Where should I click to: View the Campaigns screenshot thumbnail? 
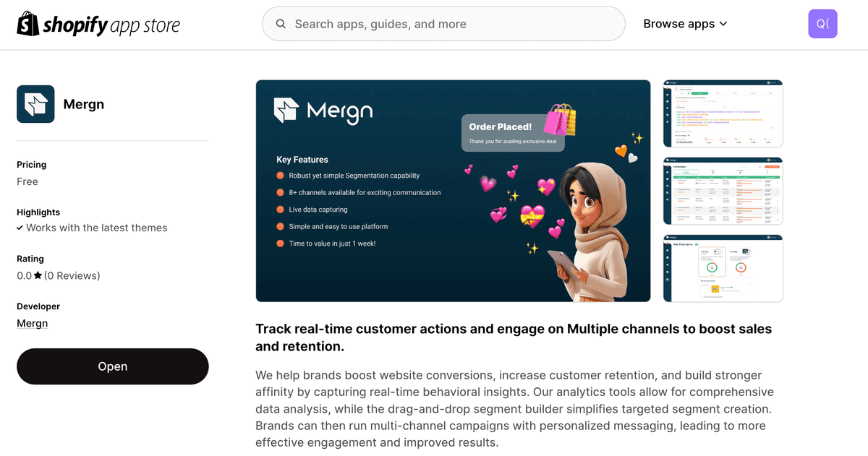(722, 191)
